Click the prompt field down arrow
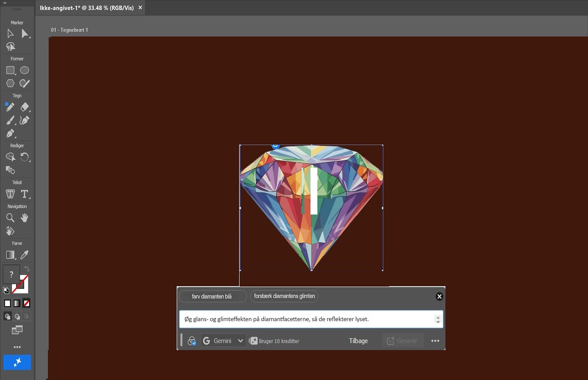588x380 pixels. click(438, 321)
